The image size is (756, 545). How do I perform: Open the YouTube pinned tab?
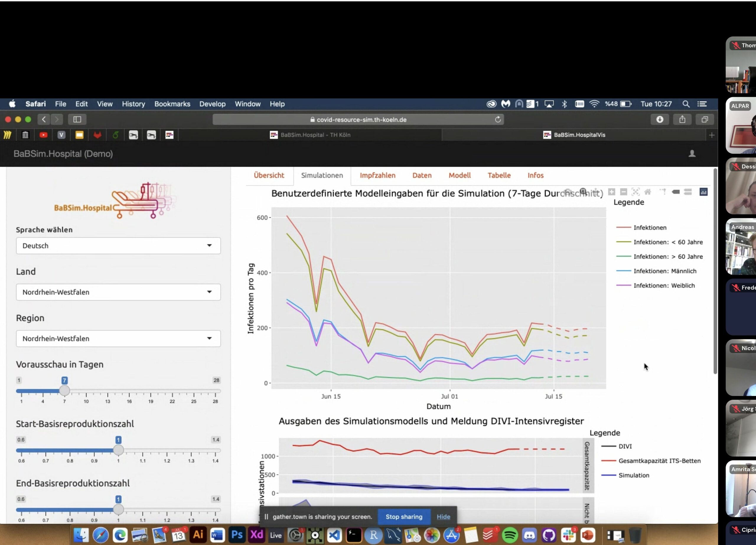pyautogui.click(x=43, y=135)
